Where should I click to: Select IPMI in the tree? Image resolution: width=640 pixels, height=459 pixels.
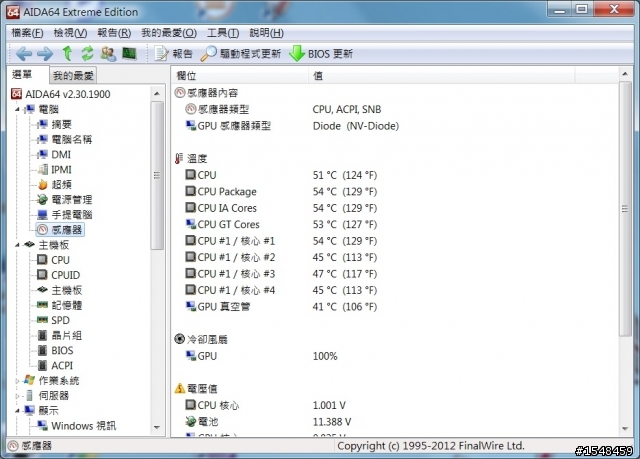(x=55, y=170)
